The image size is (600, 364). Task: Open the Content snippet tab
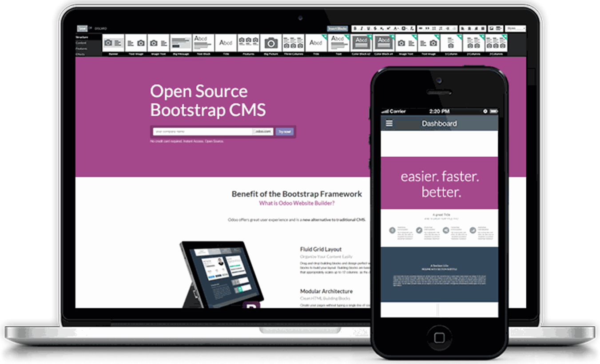(x=81, y=43)
